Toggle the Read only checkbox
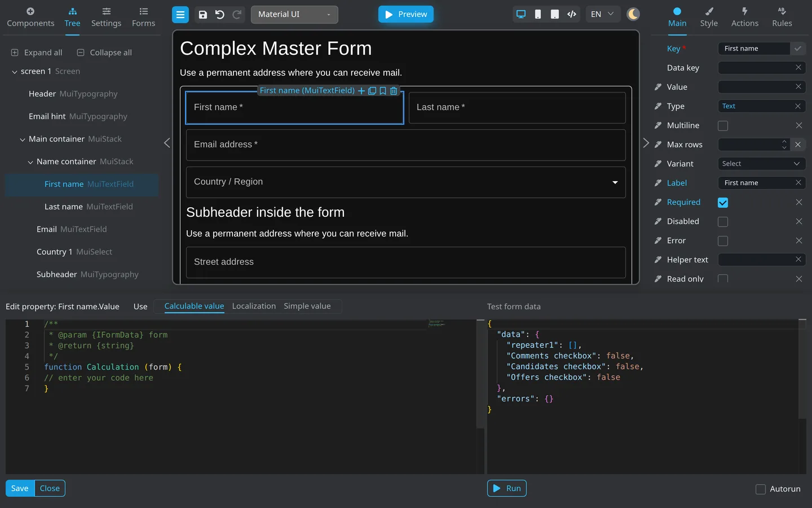Screen dimensions: 812x508 (x=723, y=279)
